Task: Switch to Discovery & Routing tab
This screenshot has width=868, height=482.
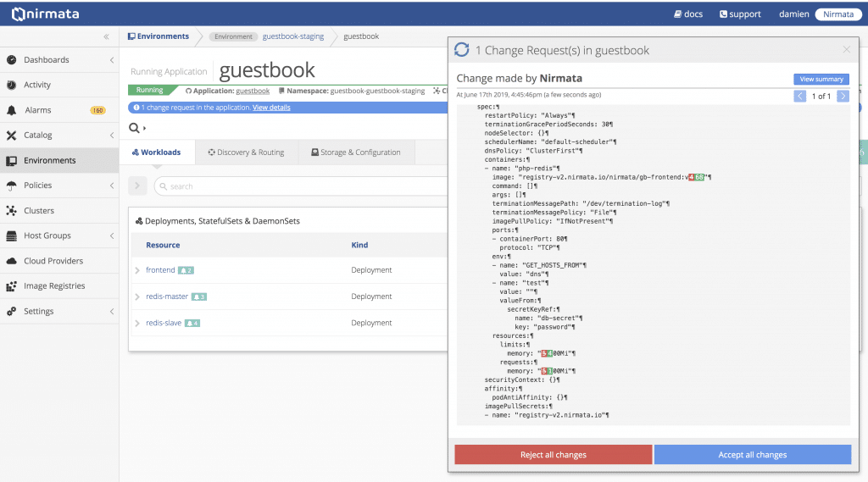Action: (x=247, y=152)
